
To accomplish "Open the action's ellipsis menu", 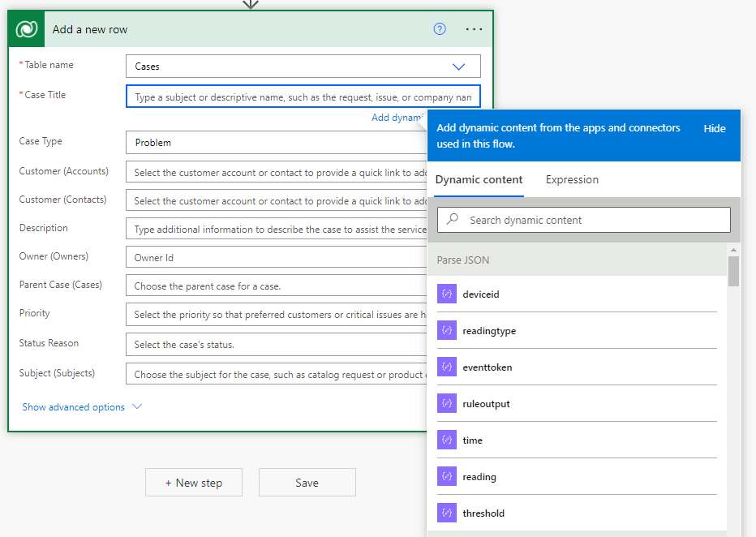I will pos(474,29).
